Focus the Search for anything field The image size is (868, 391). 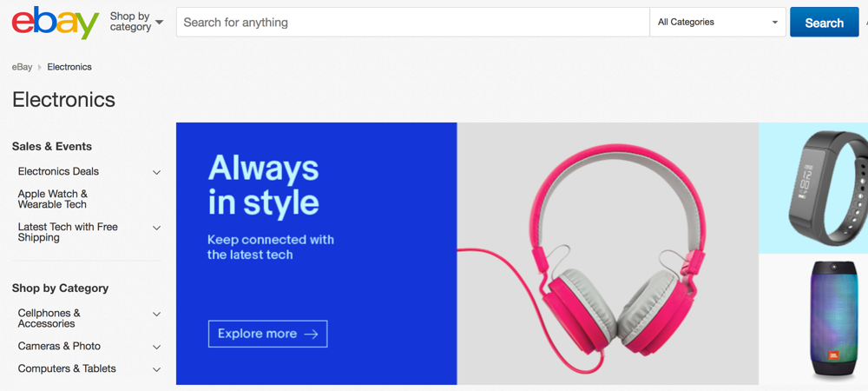click(x=412, y=22)
